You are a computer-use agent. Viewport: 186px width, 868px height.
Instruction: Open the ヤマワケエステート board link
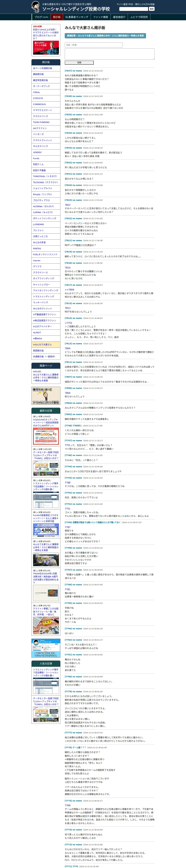46,110
